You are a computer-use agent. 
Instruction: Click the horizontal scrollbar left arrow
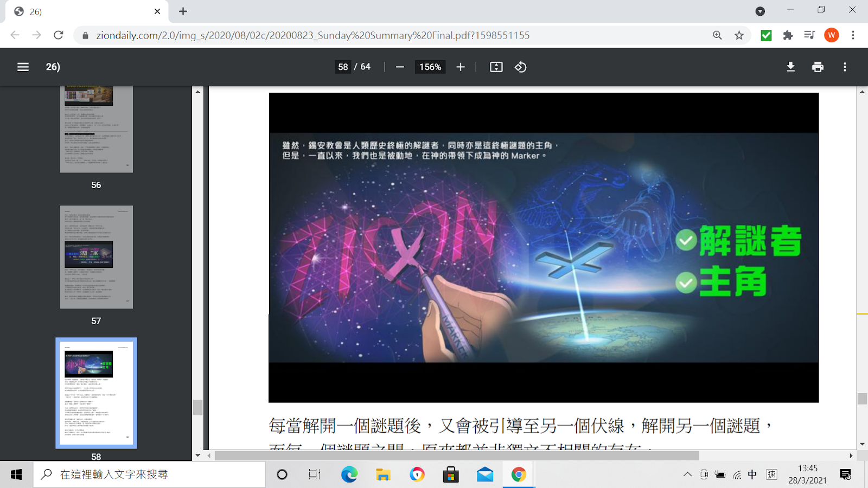click(x=209, y=455)
